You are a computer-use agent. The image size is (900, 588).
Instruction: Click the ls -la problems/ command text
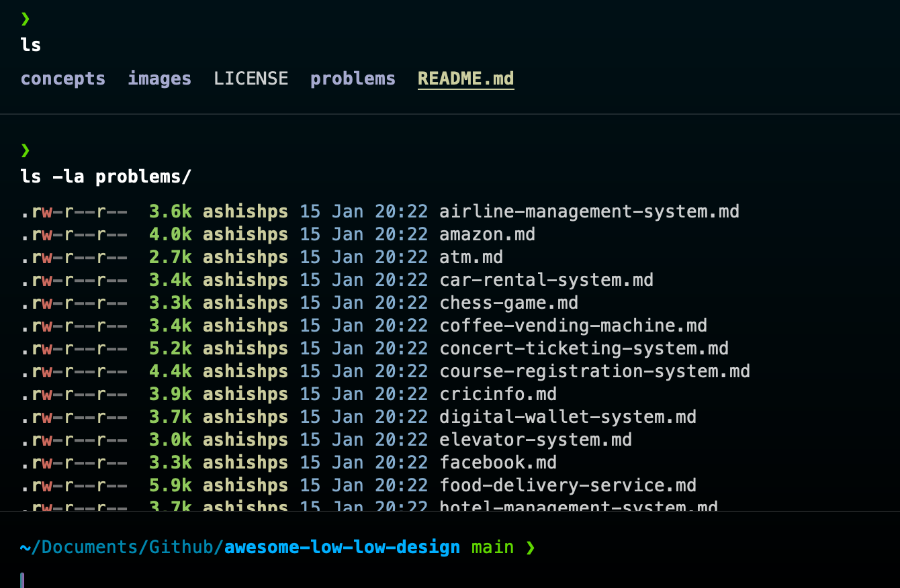[x=105, y=177]
